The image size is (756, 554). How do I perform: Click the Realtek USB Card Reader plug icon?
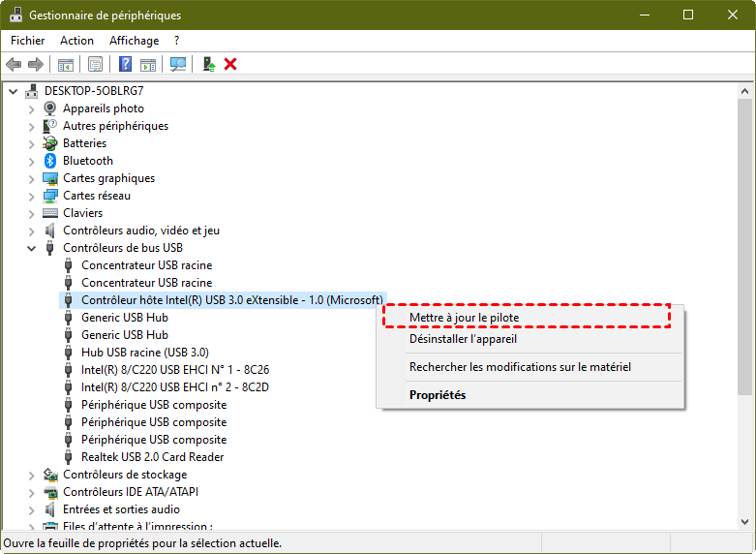(69, 457)
